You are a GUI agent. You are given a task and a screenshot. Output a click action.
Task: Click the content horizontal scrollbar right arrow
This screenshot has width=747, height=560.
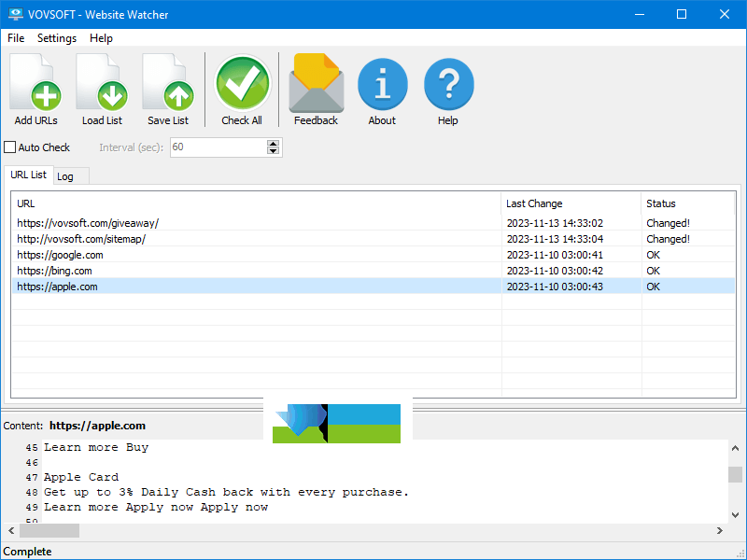719,530
